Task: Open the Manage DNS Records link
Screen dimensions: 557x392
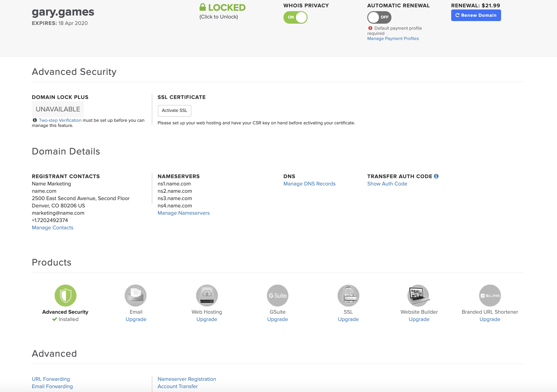Action: pyautogui.click(x=309, y=184)
